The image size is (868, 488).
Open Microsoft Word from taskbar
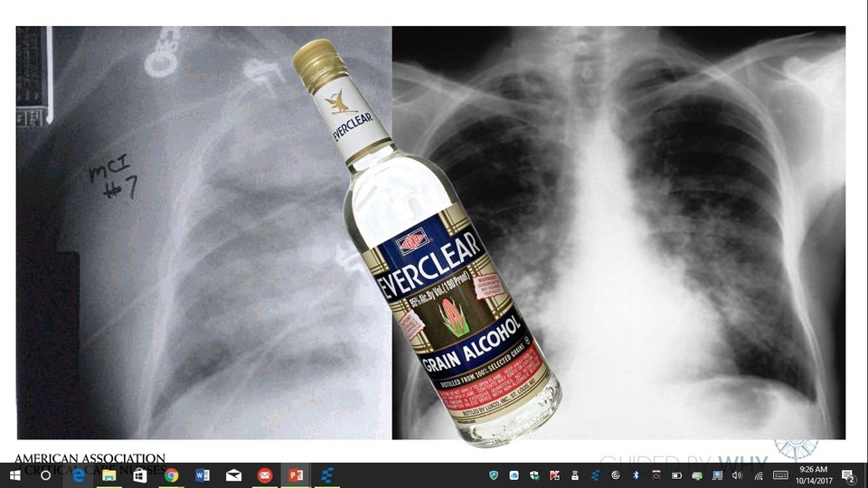(202, 475)
